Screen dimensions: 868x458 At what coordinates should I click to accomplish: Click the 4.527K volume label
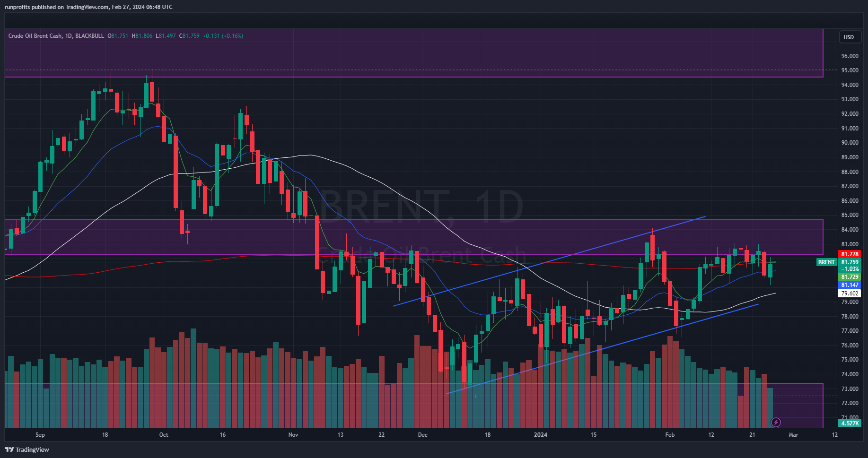tap(850, 423)
